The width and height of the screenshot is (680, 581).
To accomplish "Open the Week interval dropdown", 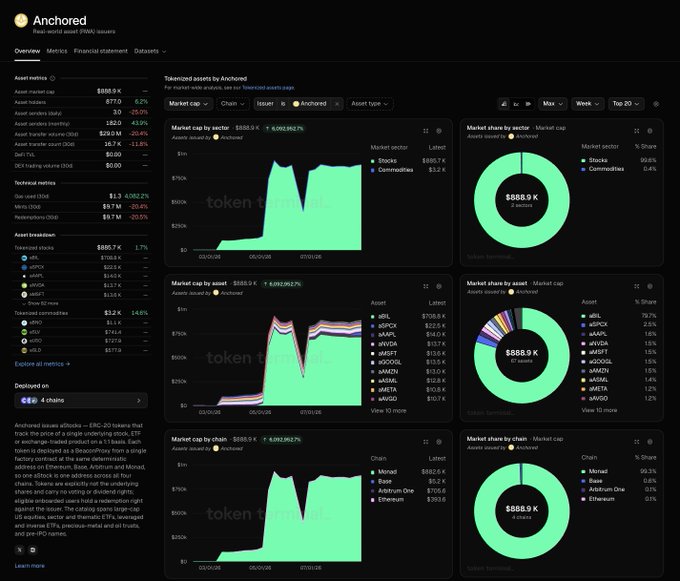I will 588,104.
